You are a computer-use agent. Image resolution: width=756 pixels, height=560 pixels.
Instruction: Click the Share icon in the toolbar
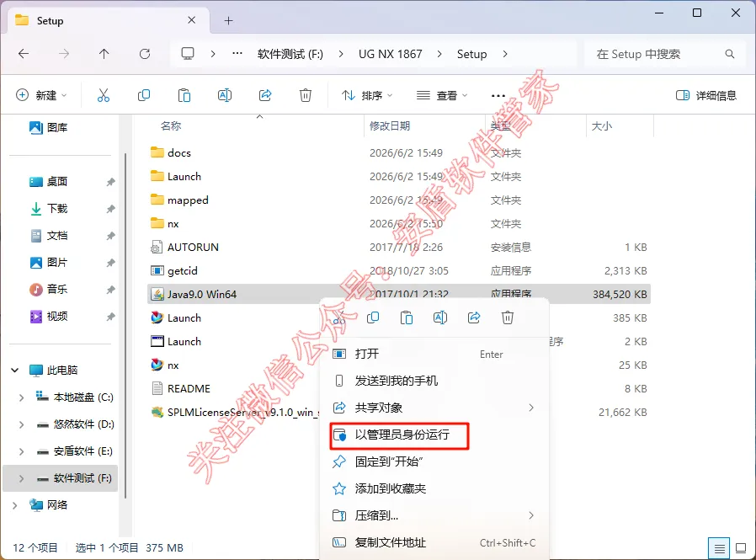click(265, 95)
